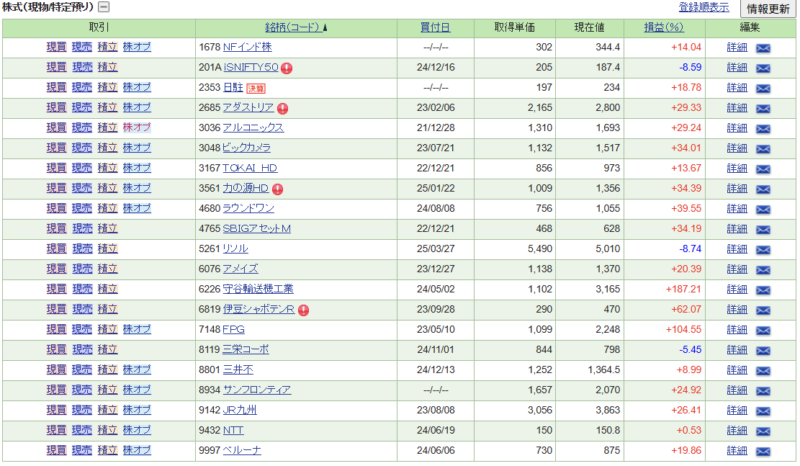
Task: Click mail icon in JR九州 row
Action: tap(763, 411)
